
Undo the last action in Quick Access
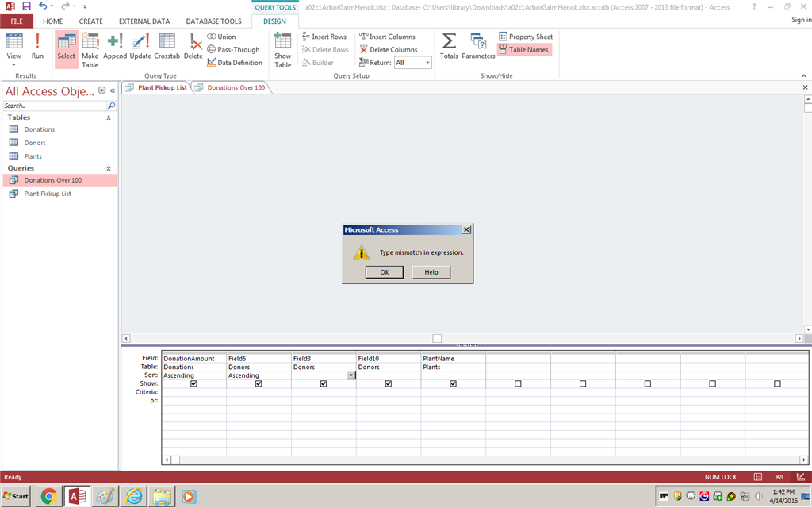coord(43,6)
